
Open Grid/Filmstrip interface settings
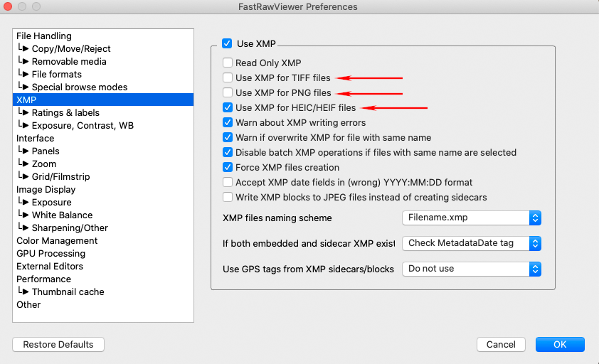60,177
